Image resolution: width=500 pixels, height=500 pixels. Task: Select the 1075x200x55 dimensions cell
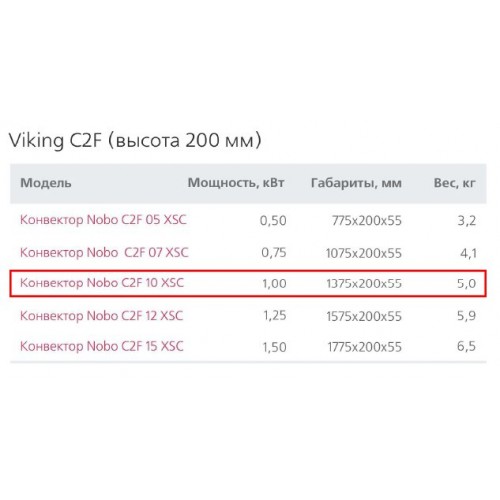pyautogui.click(x=364, y=253)
